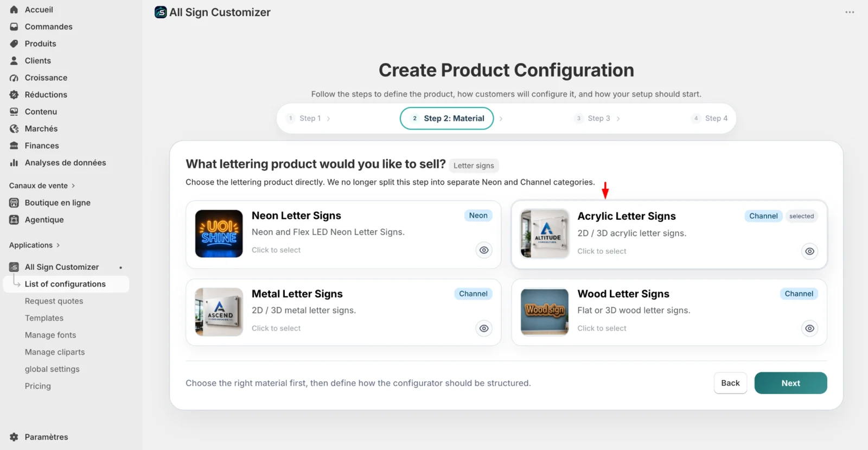The width and height of the screenshot is (868, 450).
Task: Click the Produits tag icon
Action: tap(14, 43)
